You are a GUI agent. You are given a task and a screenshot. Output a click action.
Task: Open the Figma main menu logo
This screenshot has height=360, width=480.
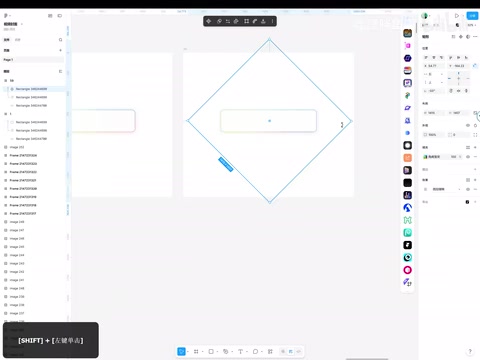6,16
